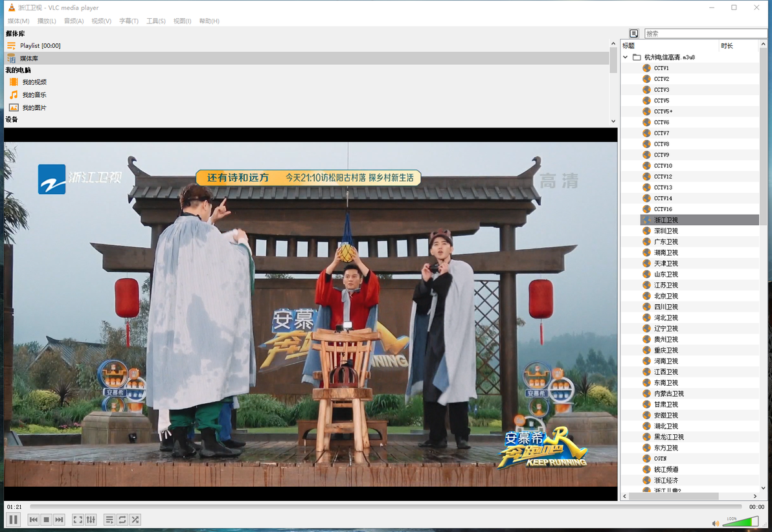772x532 pixels.
Task: Click the right arrow of the playlist horizontal scrollbar
Action: point(755,496)
